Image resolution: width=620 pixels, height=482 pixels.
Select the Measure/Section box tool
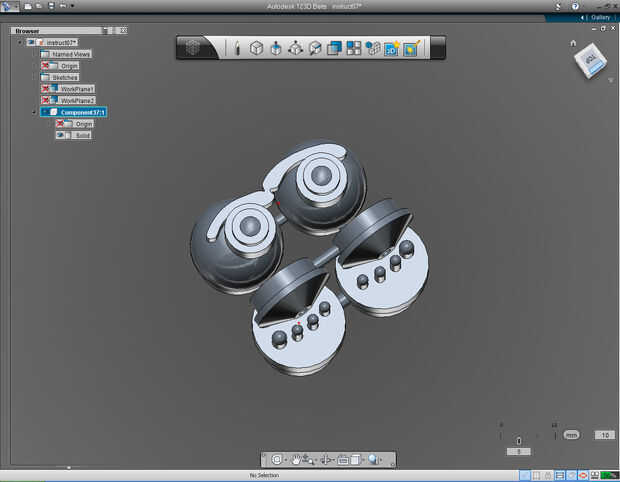315,48
